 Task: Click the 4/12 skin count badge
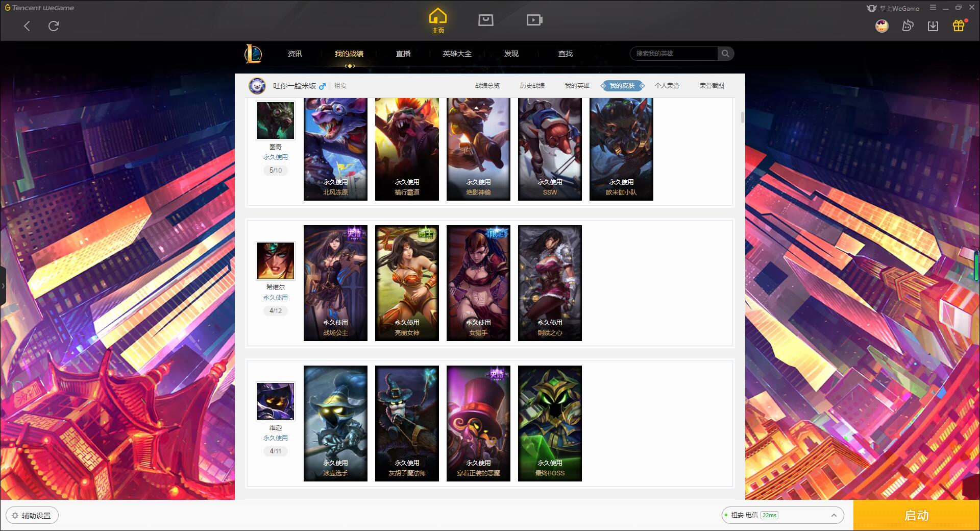point(276,311)
